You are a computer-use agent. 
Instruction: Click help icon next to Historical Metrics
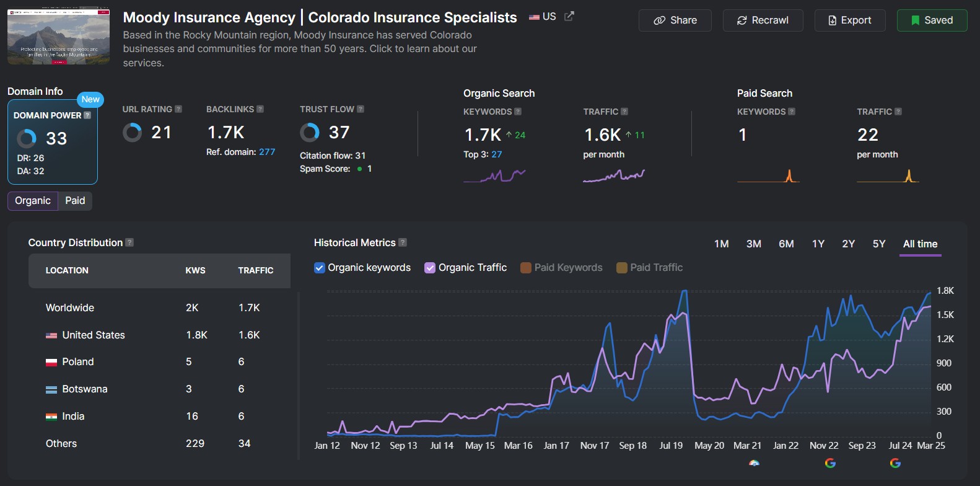[403, 242]
